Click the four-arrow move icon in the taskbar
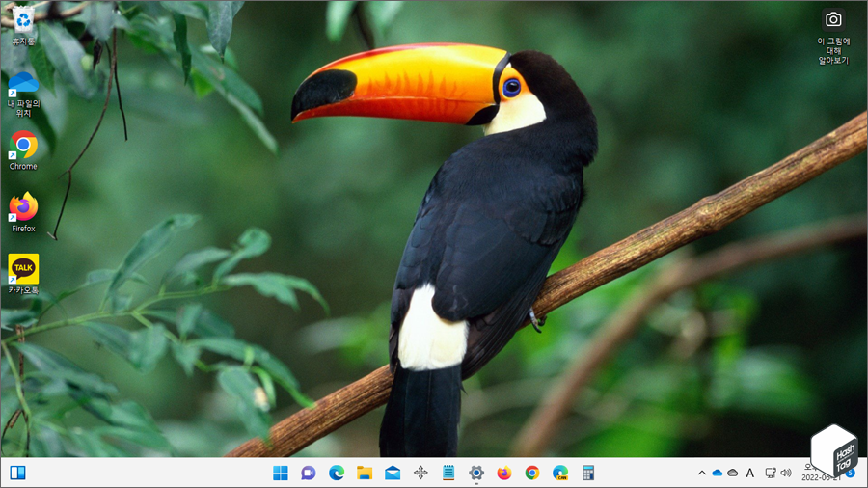The image size is (868, 488). point(420,474)
